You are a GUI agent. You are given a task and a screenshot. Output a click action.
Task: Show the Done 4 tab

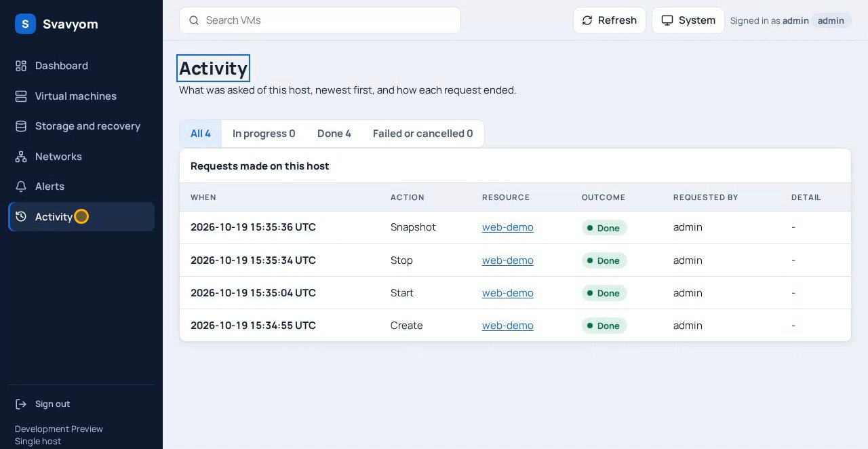(334, 134)
